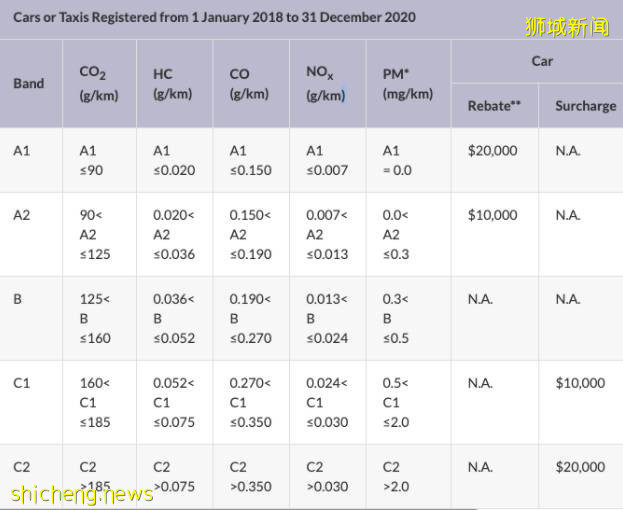The width and height of the screenshot is (623, 510).
Task: Click the B band row label
Action: click(18, 299)
